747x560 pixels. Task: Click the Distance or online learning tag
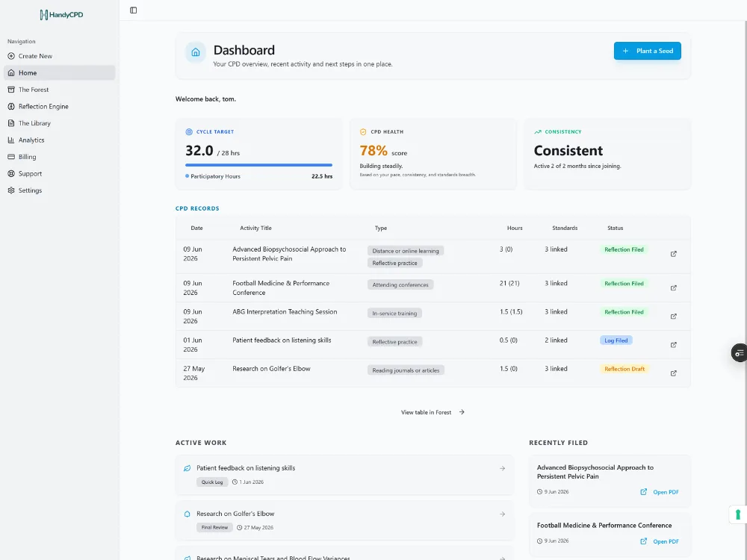click(x=406, y=251)
